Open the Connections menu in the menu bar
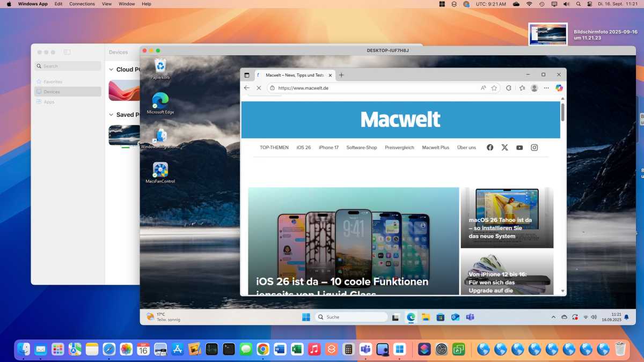Image resolution: width=644 pixels, height=362 pixels. 82,4
